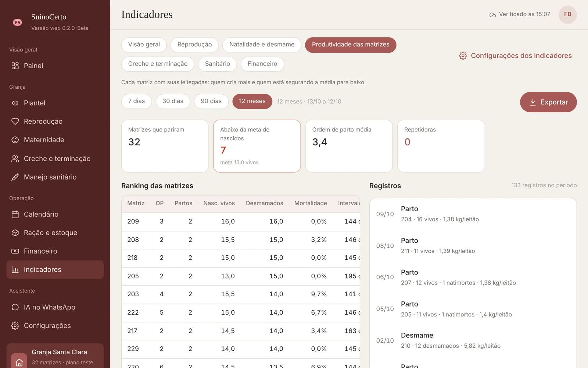Select matriz 209 row in ranking
The width and height of the screenshot is (588, 368).
tap(241, 222)
